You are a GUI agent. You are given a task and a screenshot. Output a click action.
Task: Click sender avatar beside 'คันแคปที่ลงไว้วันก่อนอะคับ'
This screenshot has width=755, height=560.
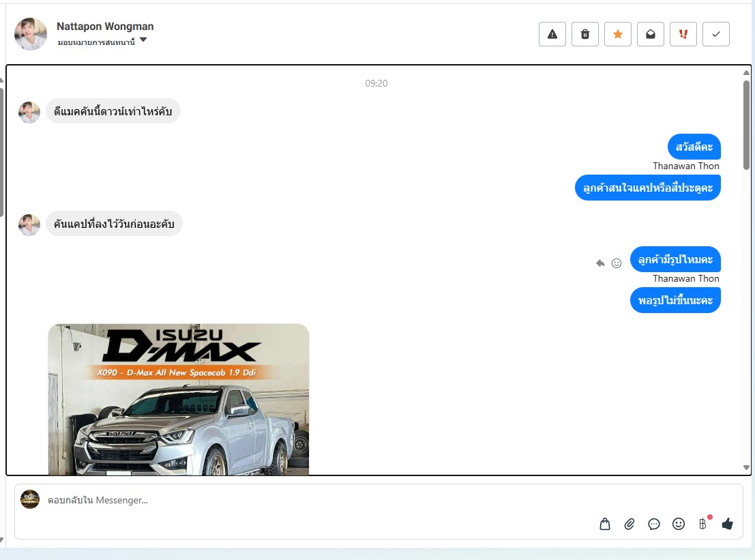[x=29, y=225]
